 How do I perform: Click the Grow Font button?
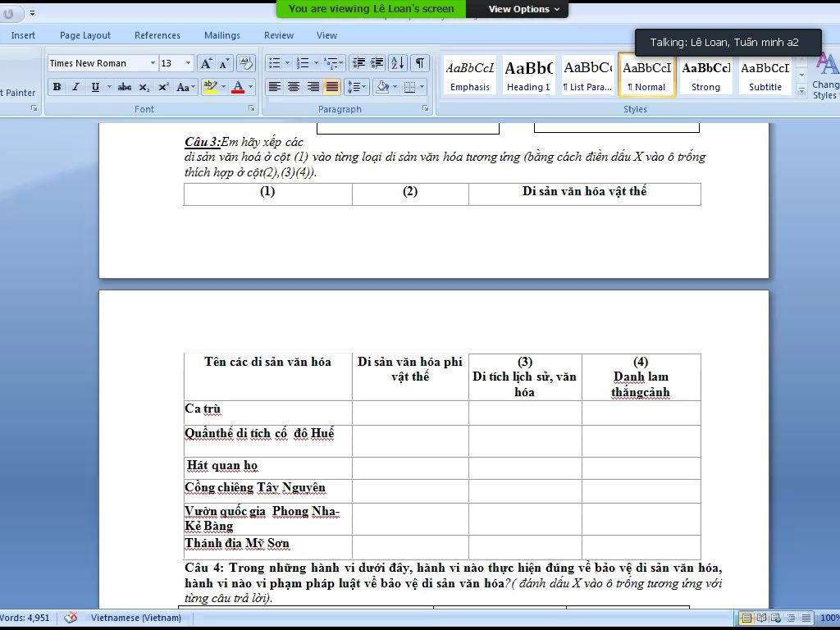tap(206, 63)
